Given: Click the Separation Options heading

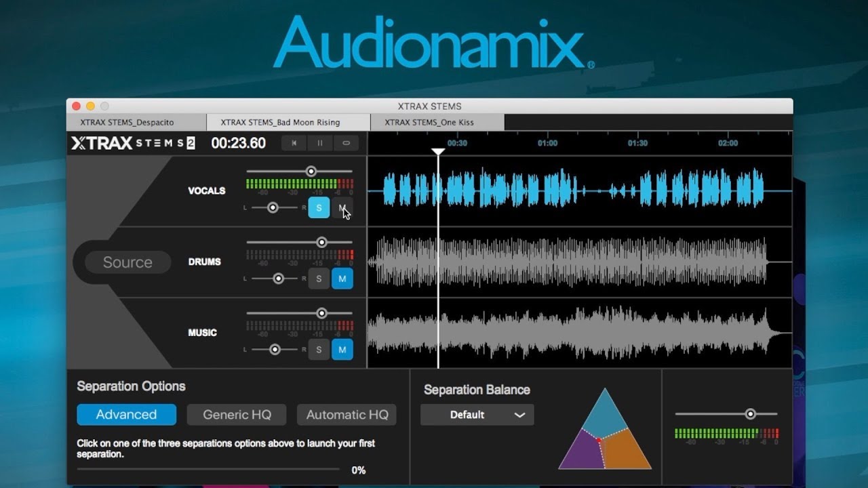Looking at the screenshot, I should [x=131, y=386].
